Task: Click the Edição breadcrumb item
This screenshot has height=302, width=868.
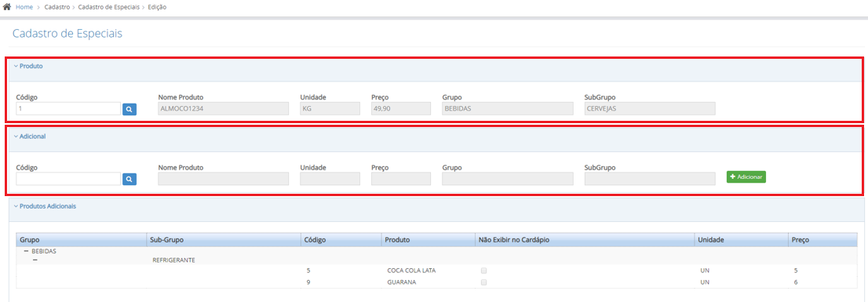Action: (157, 7)
